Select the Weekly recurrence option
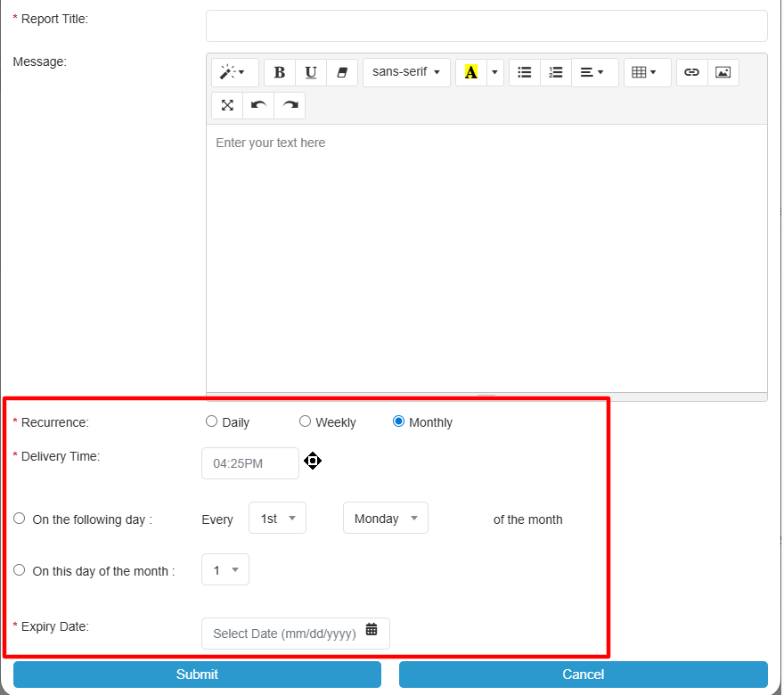The image size is (784, 695). (305, 421)
